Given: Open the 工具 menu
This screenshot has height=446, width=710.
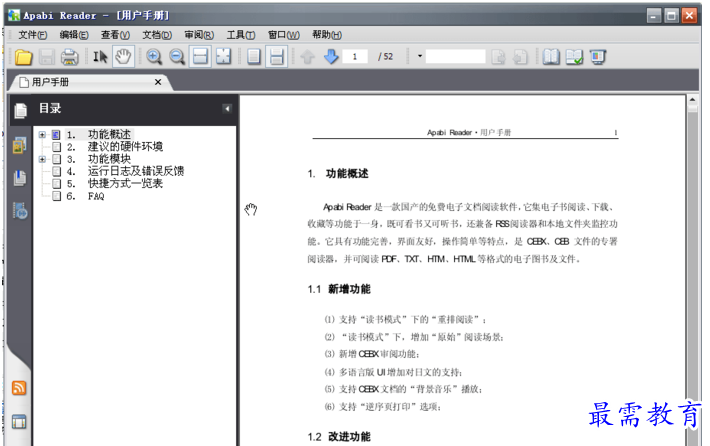Looking at the screenshot, I should pos(241,35).
